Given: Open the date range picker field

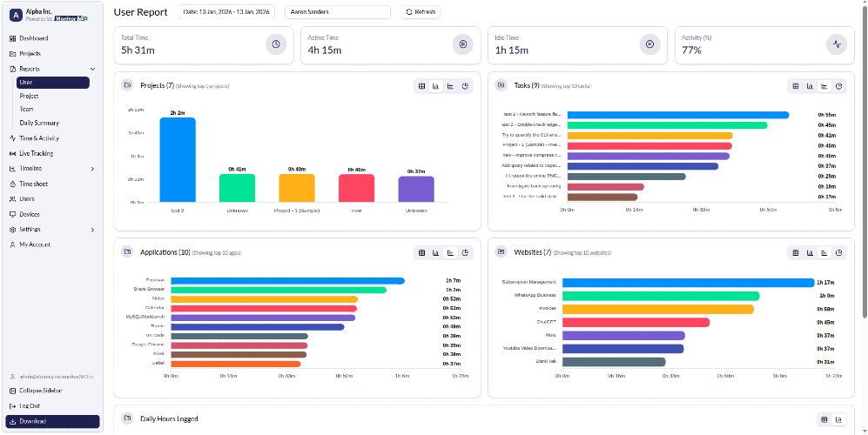Looking at the screenshot, I should [226, 12].
